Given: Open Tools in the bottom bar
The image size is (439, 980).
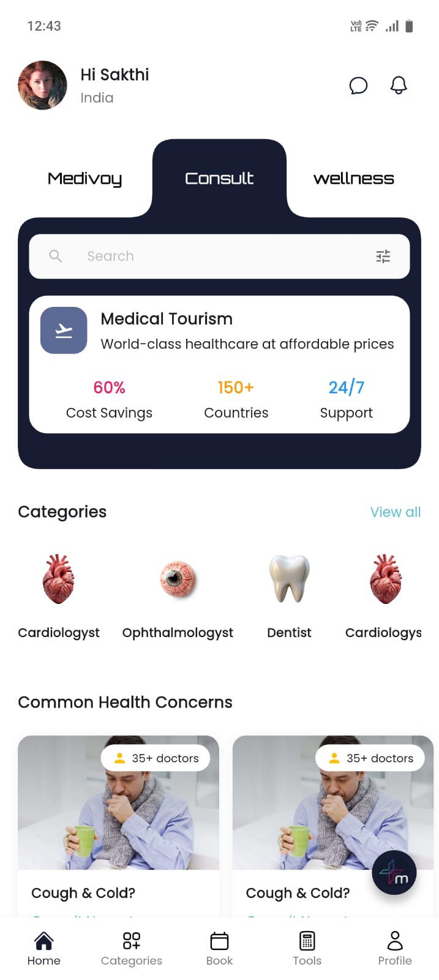Looking at the screenshot, I should [307, 948].
